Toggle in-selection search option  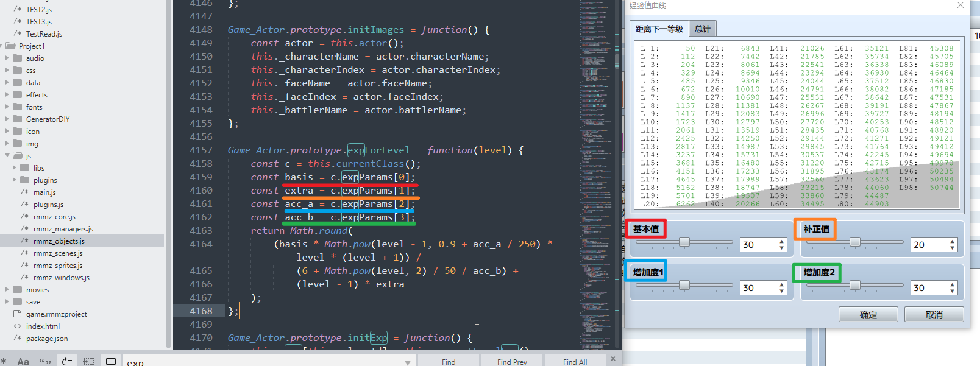point(89,361)
